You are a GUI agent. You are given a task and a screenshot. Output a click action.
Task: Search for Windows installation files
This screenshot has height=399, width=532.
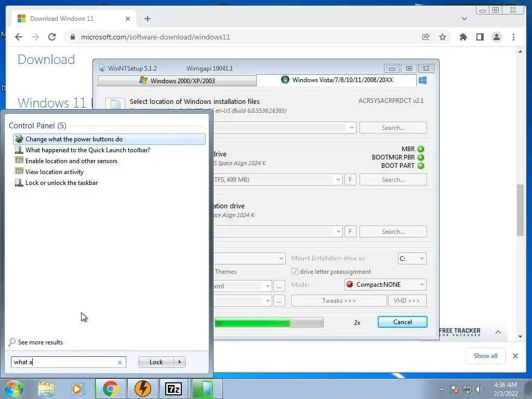[393, 128]
